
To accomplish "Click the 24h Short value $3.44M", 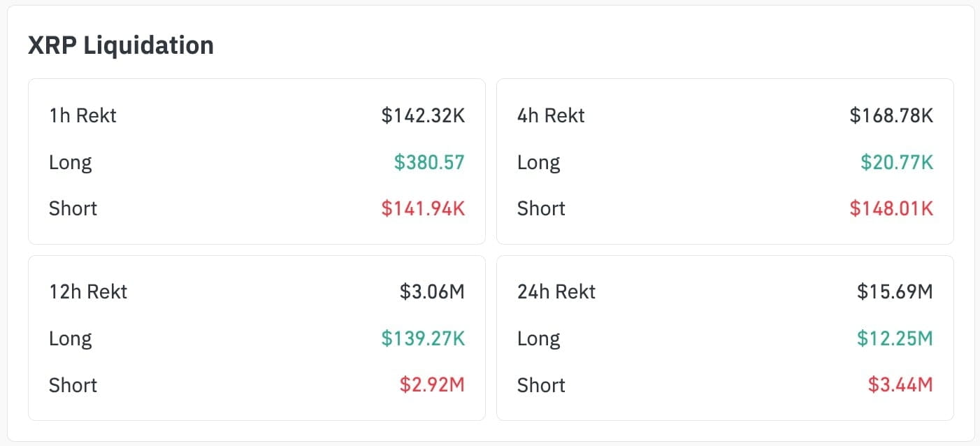I will click(x=900, y=384).
